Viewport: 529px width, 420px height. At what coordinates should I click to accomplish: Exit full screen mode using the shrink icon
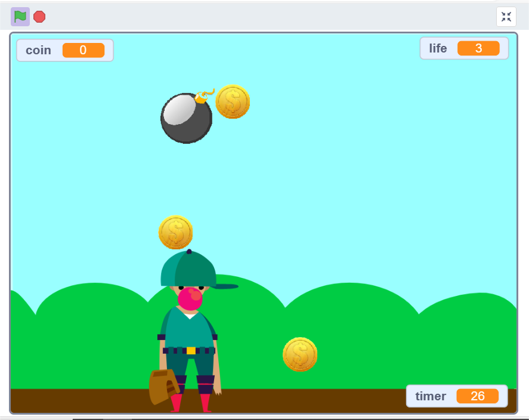pyautogui.click(x=506, y=17)
